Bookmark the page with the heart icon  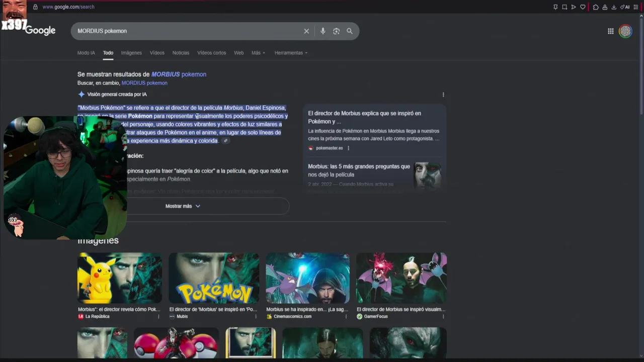(583, 7)
